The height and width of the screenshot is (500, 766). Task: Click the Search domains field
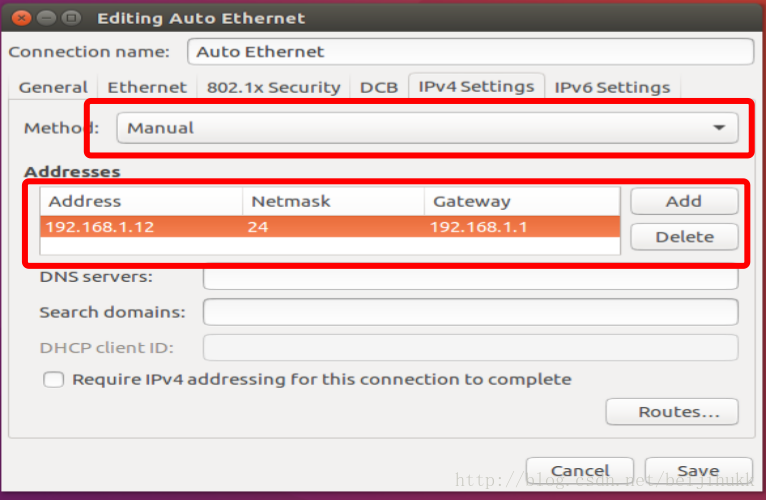(x=470, y=312)
